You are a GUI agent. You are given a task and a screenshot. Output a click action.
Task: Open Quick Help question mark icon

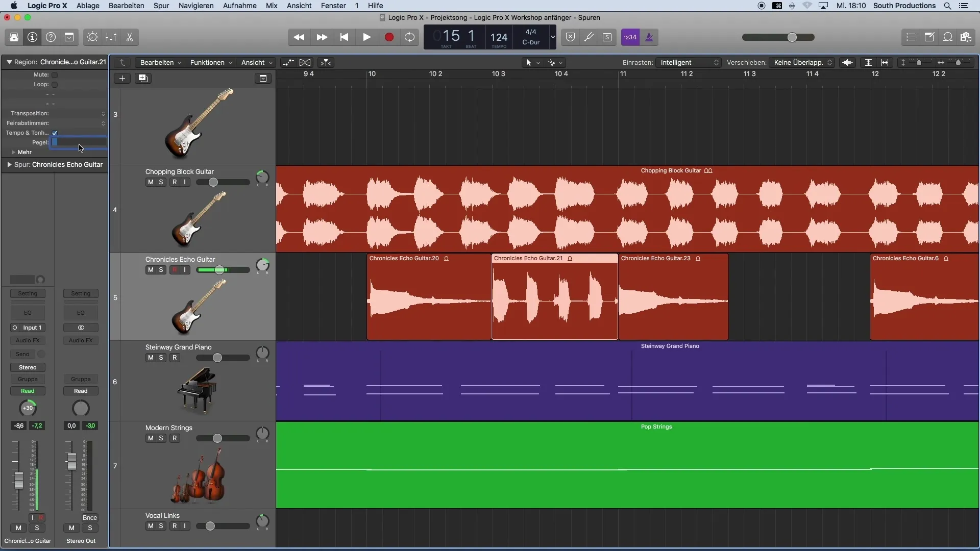51,37
